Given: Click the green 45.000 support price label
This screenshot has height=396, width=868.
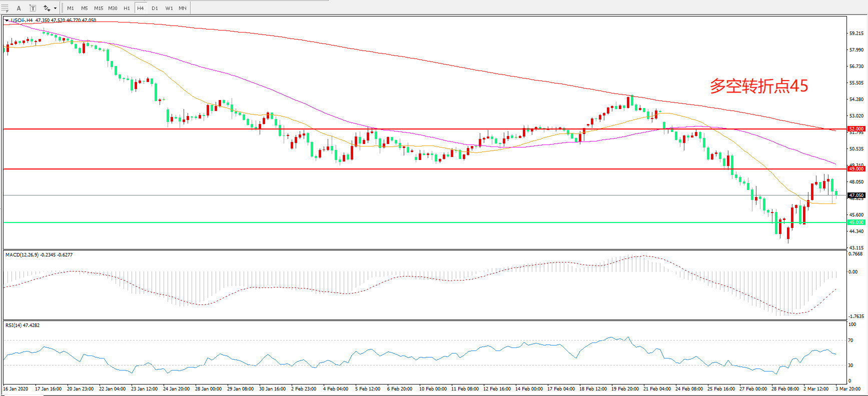Looking at the screenshot, I should coord(856,222).
